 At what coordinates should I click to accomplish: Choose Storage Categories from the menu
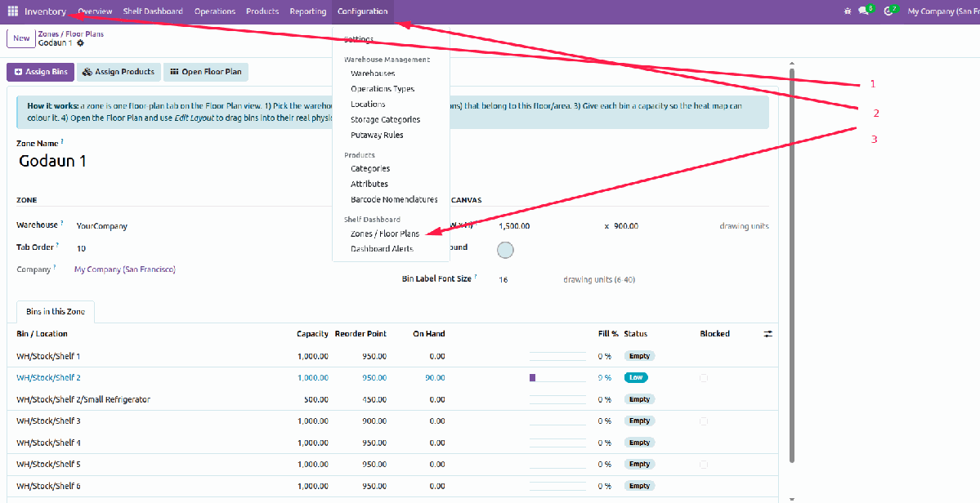pyautogui.click(x=386, y=120)
